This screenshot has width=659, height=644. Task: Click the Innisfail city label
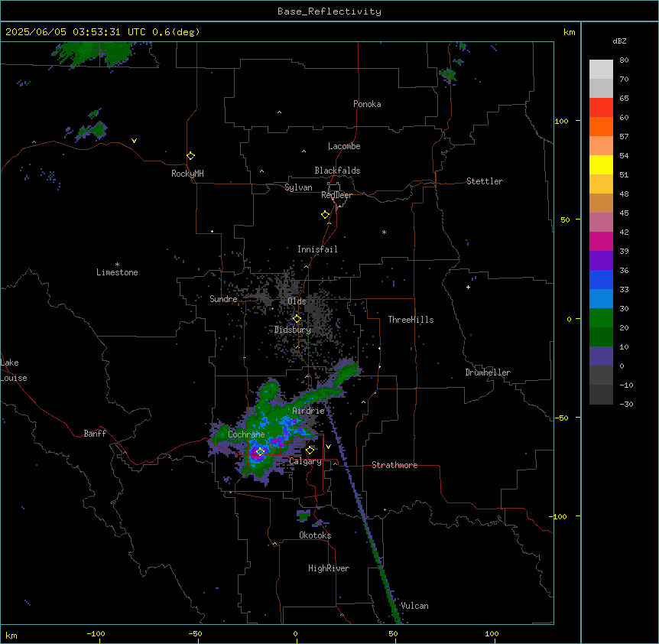(317, 249)
